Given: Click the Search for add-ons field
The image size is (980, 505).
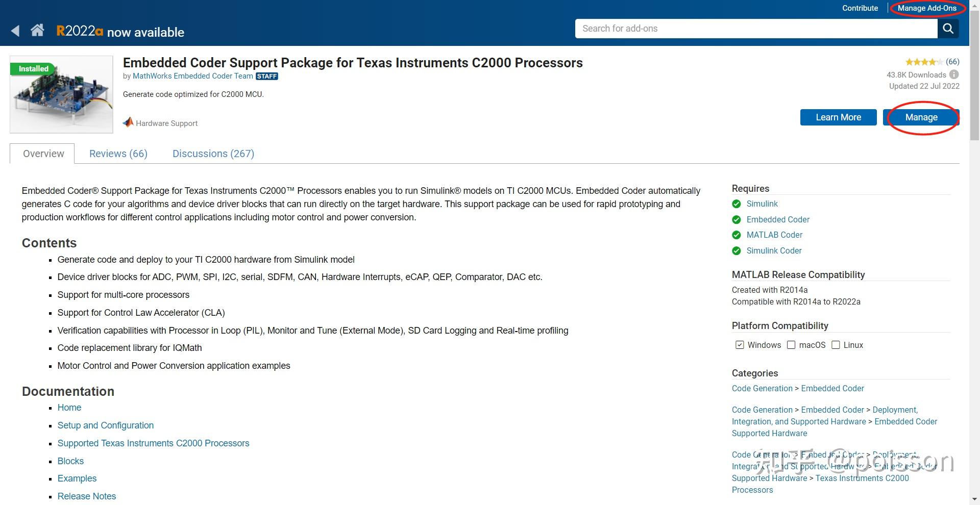Looking at the screenshot, I should click(x=755, y=29).
